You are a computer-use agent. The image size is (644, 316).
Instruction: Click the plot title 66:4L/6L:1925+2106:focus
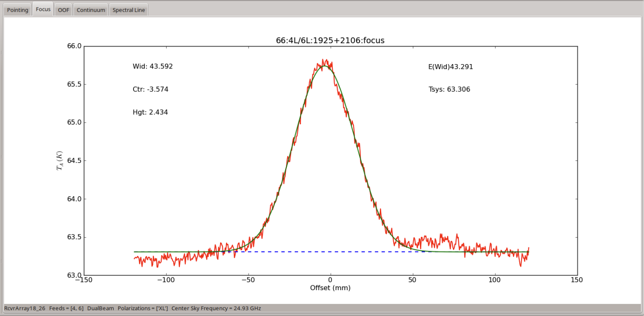[x=330, y=40]
